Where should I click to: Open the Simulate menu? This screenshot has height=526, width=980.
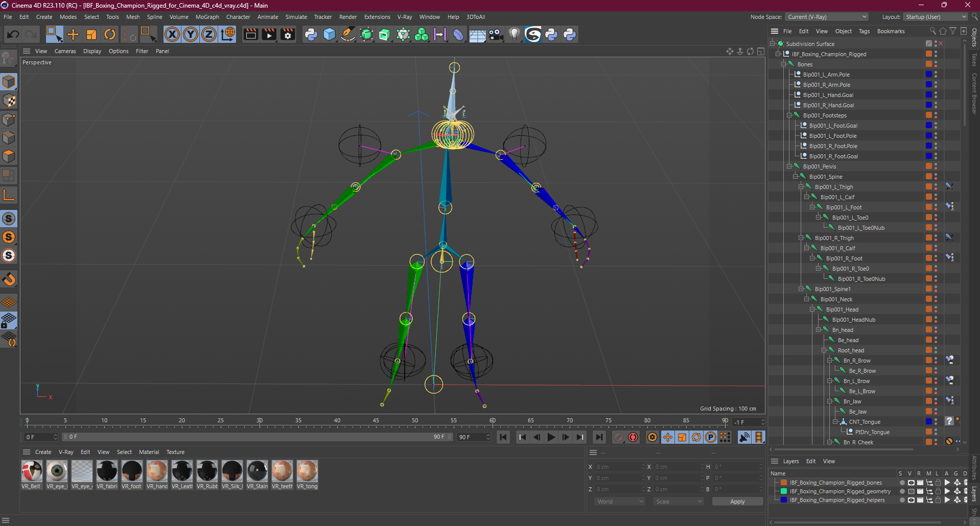(296, 17)
